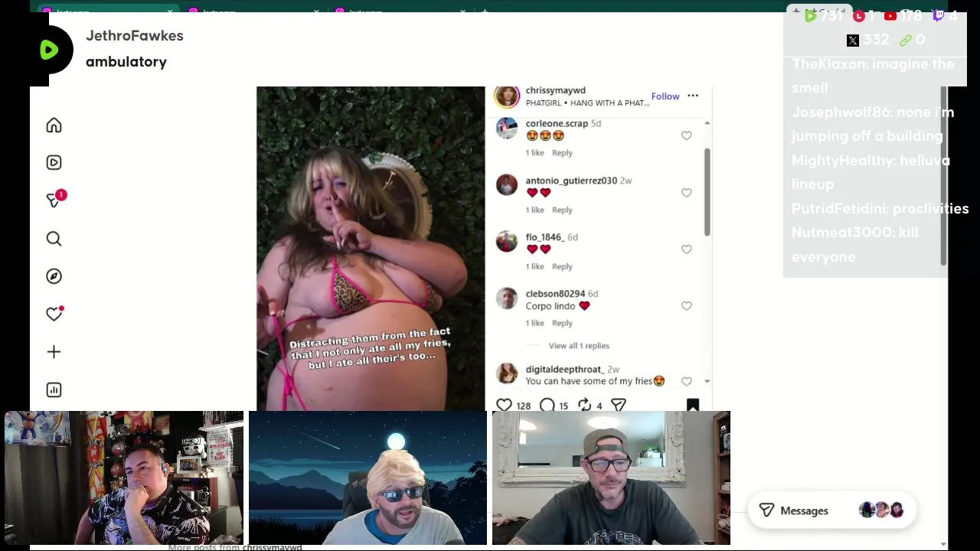Toggle the bookmark save icon
The width and height of the screenshot is (980, 551).
pos(693,405)
